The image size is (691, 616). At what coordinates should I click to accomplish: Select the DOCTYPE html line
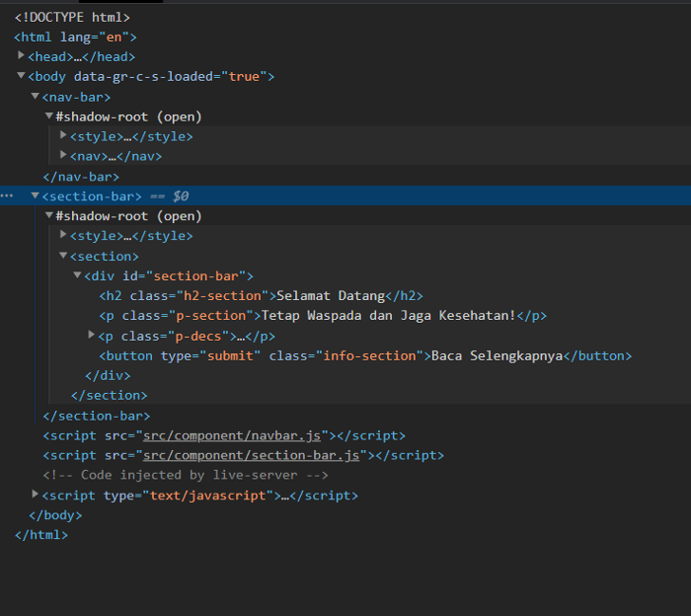[72, 17]
